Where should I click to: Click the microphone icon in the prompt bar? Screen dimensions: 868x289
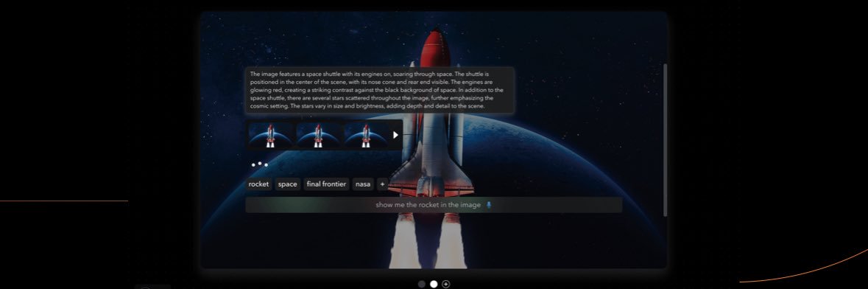tap(488, 205)
